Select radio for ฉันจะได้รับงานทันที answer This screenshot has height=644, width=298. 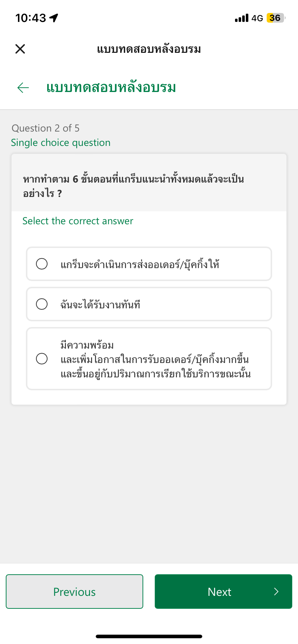point(42,304)
